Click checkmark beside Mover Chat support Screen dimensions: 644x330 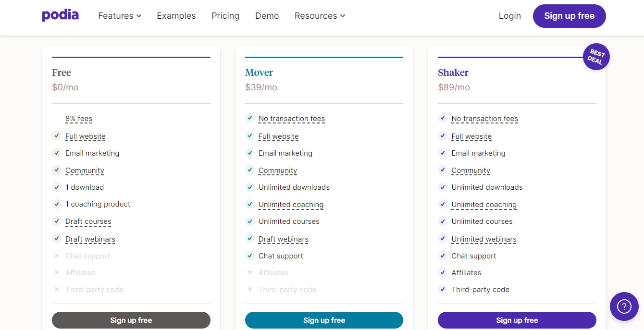coord(249,256)
